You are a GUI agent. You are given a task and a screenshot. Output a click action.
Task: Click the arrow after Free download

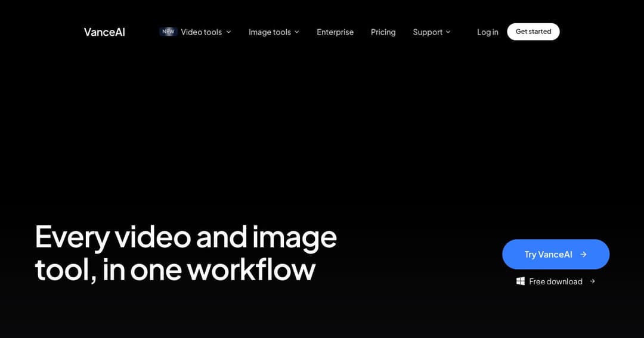[592, 281]
